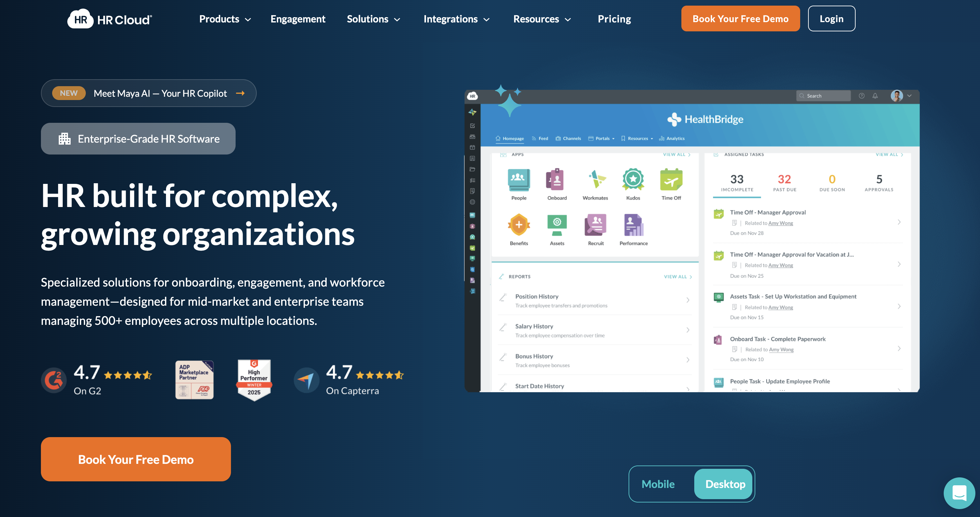This screenshot has width=980, height=517.
Task: Go to the Engagement page
Action: (298, 19)
